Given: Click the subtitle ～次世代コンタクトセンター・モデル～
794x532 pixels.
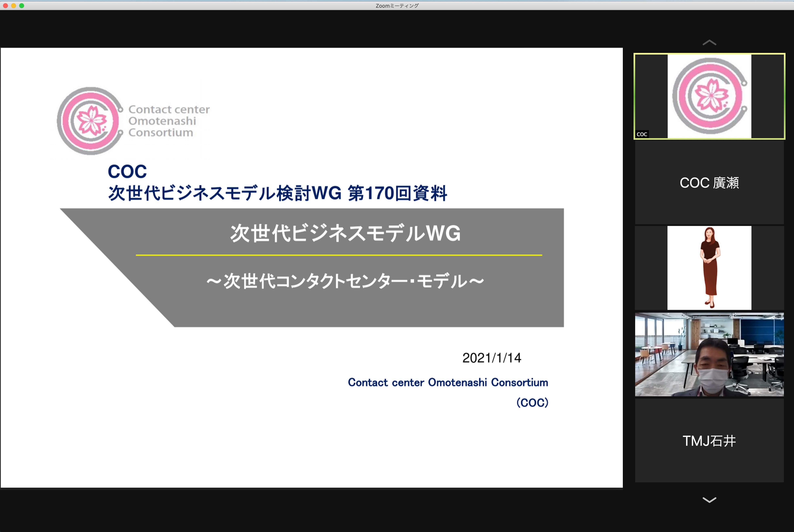Looking at the screenshot, I should point(345,281).
